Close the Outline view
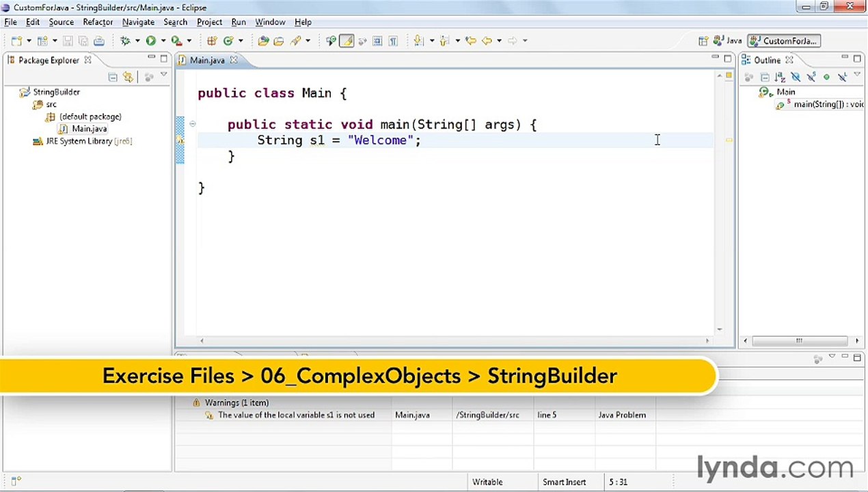This screenshot has height=492, width=868. pyautogui.click(x=789, y=60)
